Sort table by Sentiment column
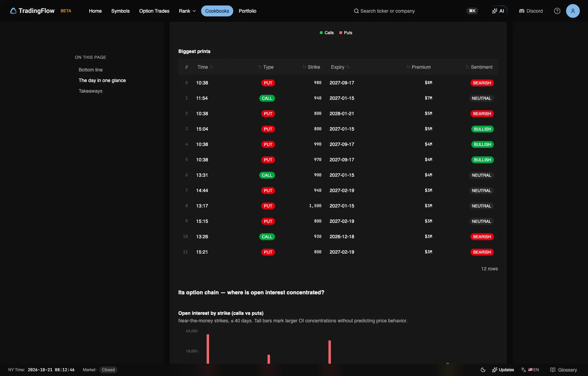 tap(479, 67)
